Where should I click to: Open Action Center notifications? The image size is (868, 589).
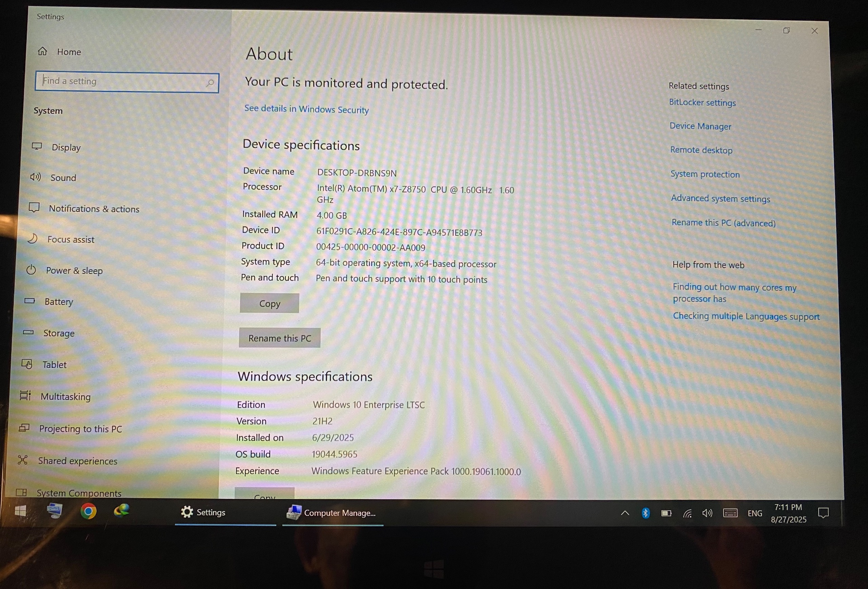(x=823, y=513)
